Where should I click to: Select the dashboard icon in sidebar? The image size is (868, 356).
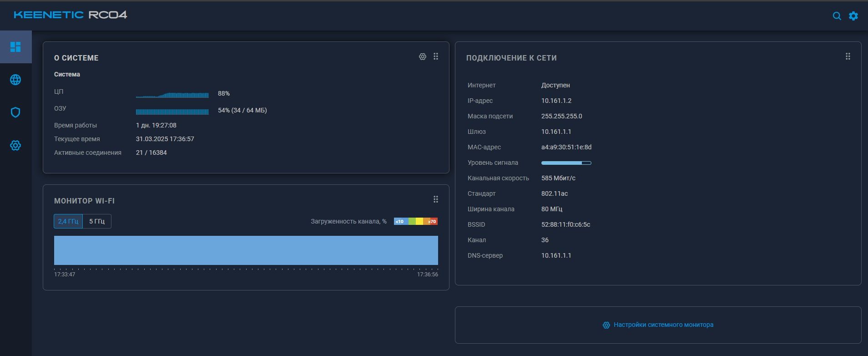pos(15,47)
